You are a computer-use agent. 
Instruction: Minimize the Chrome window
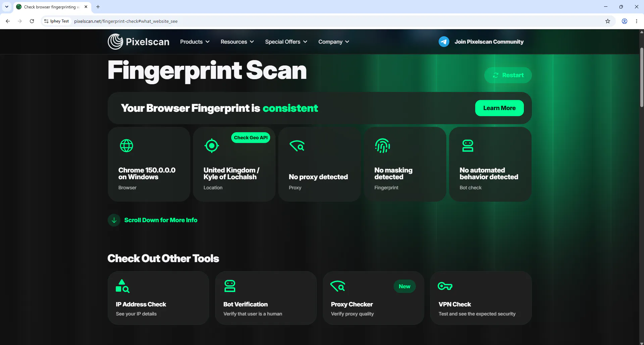point(606,7)
